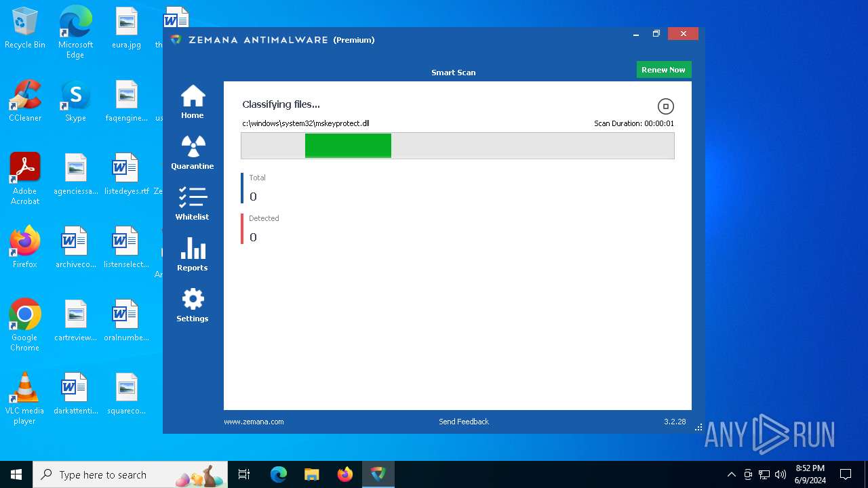Launch Firefox from the taskbar

tap(345, 474)
